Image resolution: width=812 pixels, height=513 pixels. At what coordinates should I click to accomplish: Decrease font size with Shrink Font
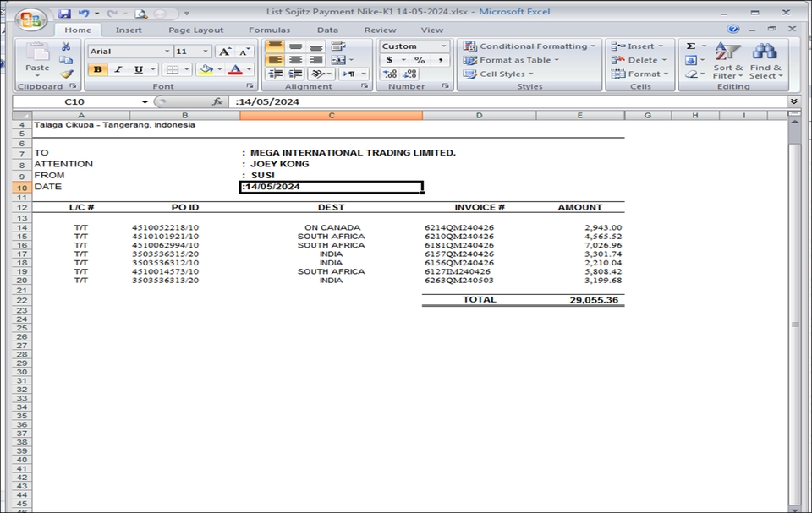[x=244, y=52]
